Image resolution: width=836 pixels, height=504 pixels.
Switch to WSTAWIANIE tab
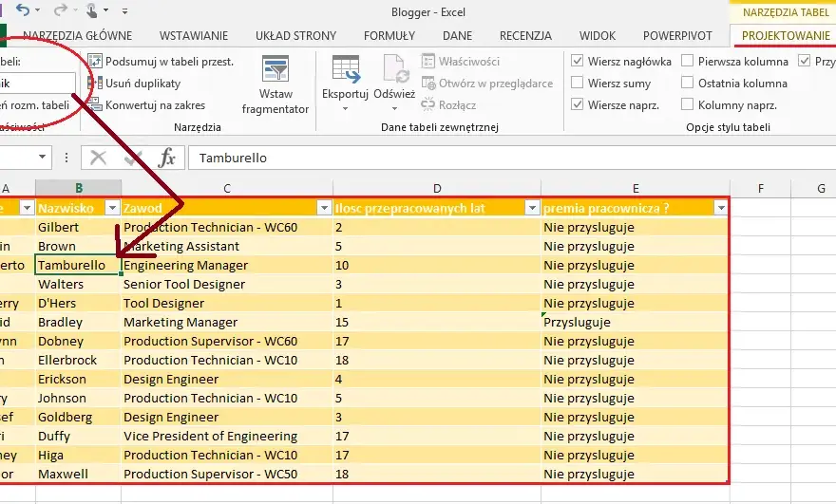point(194,36)
